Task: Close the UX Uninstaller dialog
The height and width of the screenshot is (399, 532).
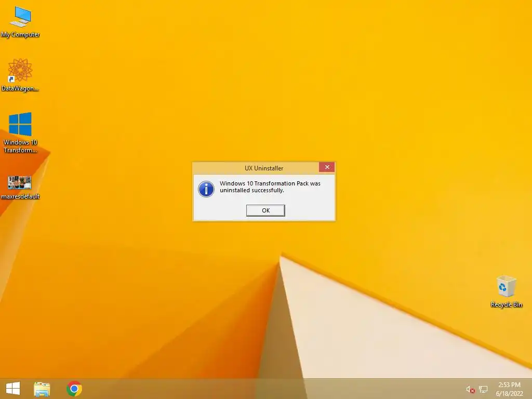Action: tap(327, 167)
